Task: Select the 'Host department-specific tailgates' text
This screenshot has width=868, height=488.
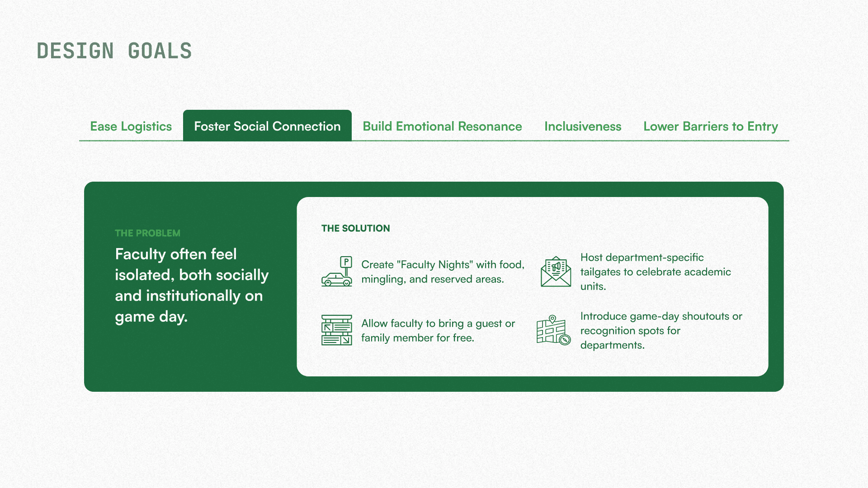Action: click(x=655, y=272)
